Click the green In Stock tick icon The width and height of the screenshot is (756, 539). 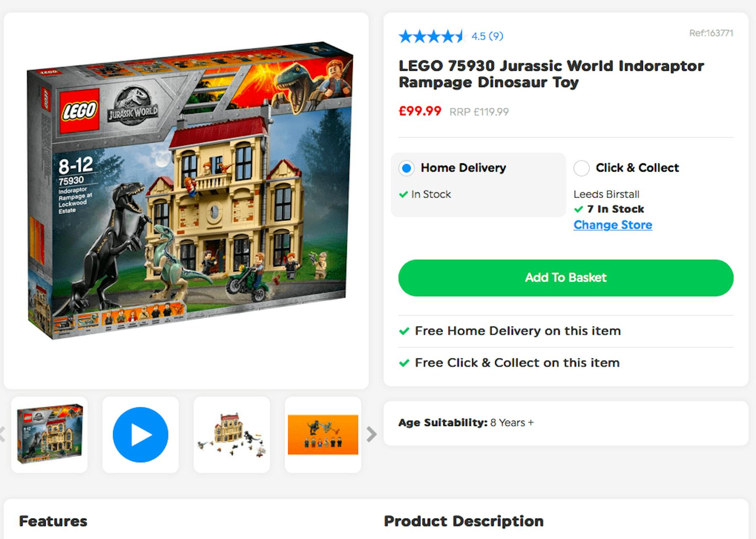coord(404,194)
